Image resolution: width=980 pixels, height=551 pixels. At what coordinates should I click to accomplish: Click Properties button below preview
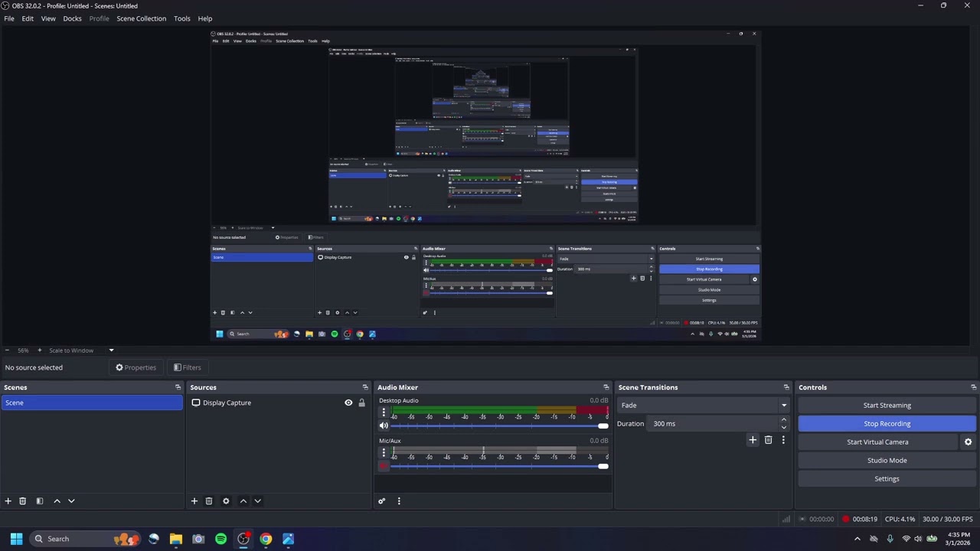[136, 367]
